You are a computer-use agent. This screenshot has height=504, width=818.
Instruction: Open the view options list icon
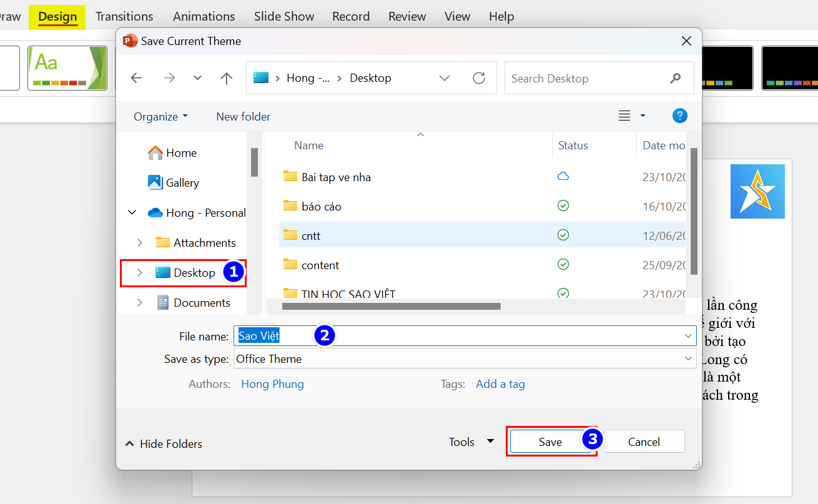(624, 116)
